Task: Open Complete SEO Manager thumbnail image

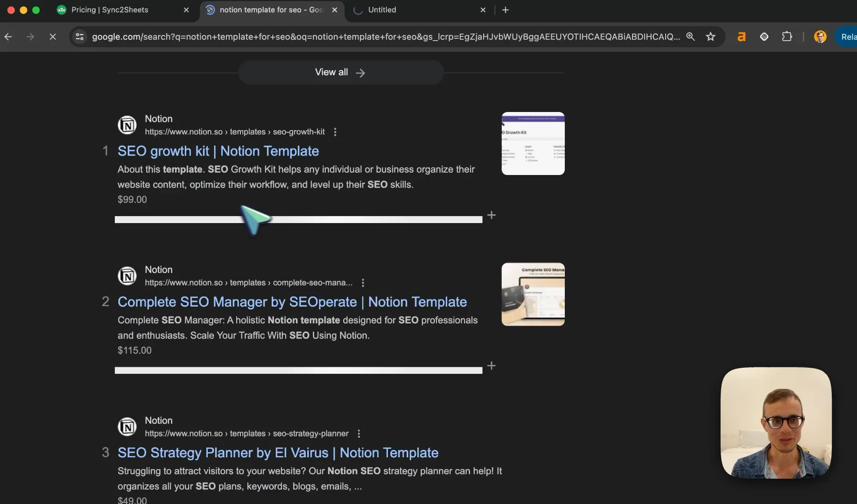Action: click(x=533, y=294)
